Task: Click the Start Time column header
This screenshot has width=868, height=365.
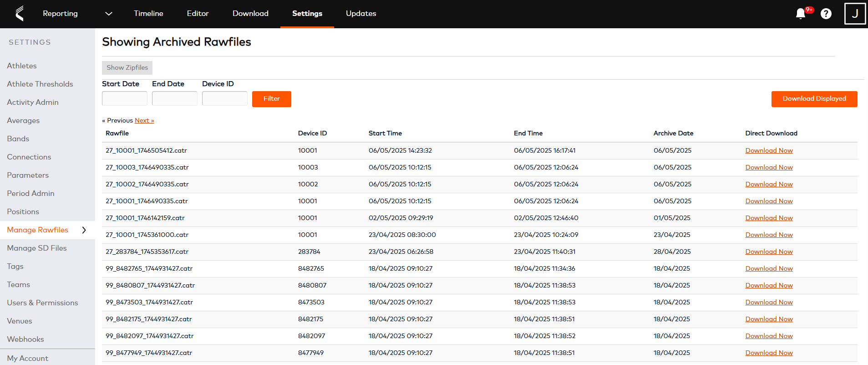Action: [x=385, y=134]
